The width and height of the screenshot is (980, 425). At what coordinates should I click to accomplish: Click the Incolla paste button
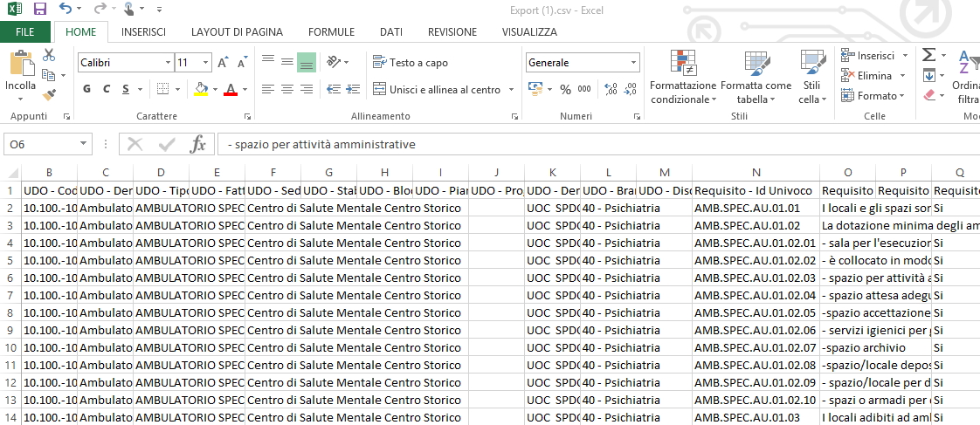(x=20, y=74)
